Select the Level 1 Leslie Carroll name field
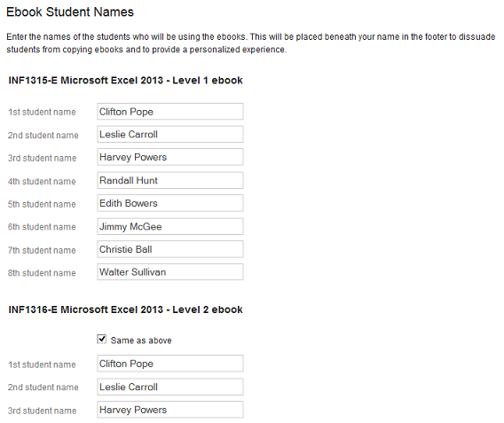The height and width of the screenshot is (423, 504). coord(170,134)
